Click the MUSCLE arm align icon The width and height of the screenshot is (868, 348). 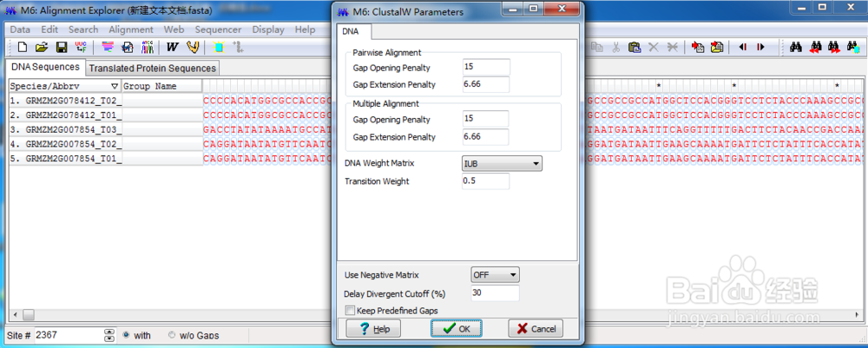pos(193,48)
